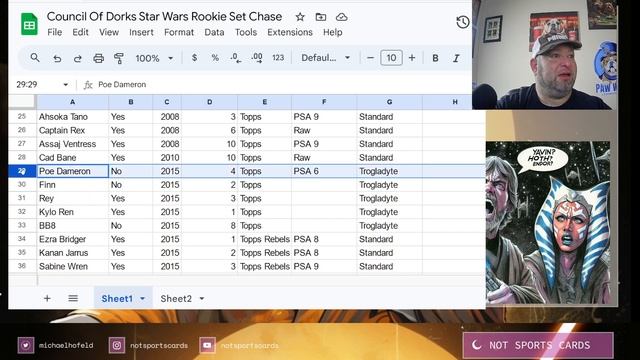Show all sheets list icon
Viewport: 640px width, 360px height.
coord(73,298)
